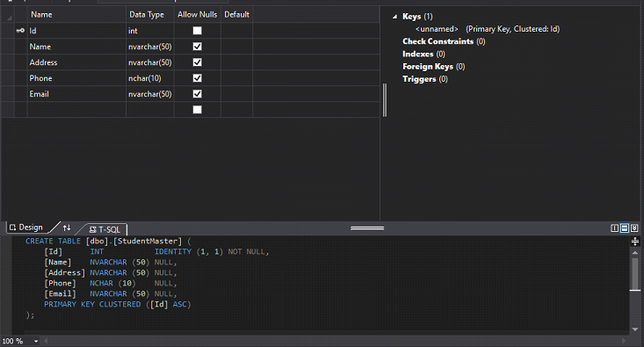Click the T-SQL editor split handle icon
Image resolution: width=644 pixels, height=347 pixels.
[x=635, y=242]
